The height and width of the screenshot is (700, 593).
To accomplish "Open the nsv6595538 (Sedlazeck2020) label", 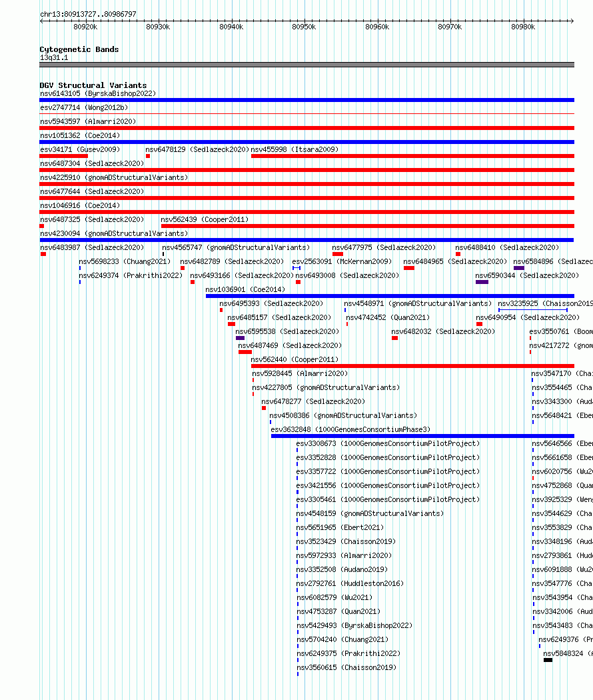I will tap(287, 332).
